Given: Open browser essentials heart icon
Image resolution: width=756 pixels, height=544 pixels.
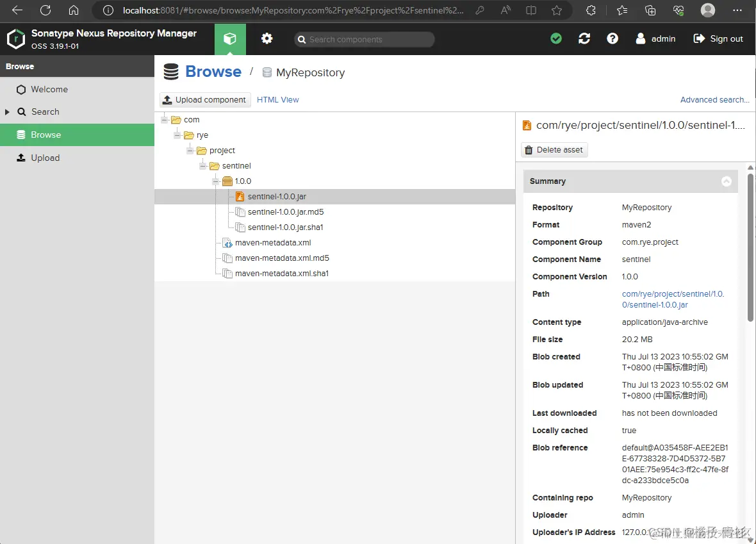Looking at the screenshot, I should (x=678, y=10).
